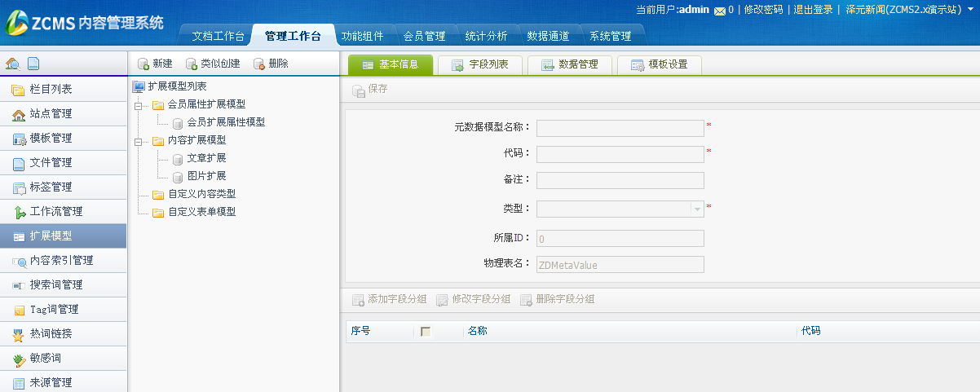980x392 pixels.
Task: Click the 元数据模型名称 input field
Action: pyautogui.click(x=620, y=128)
